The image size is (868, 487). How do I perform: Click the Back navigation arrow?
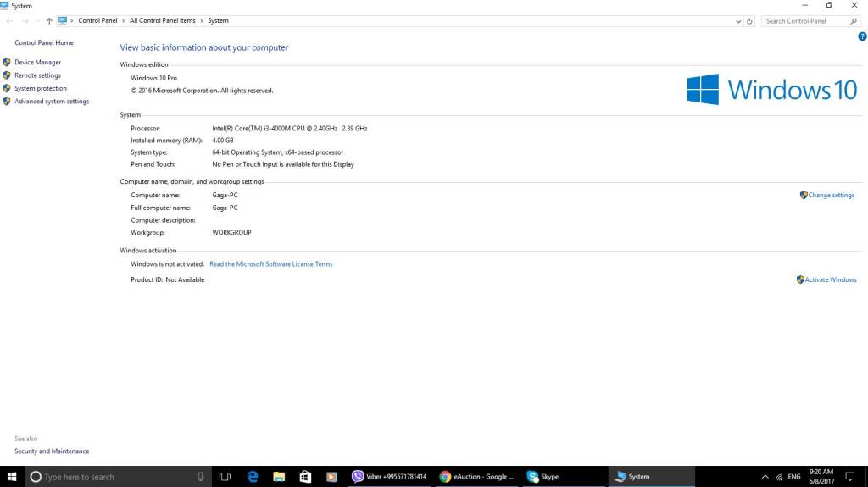pos(8,21)
